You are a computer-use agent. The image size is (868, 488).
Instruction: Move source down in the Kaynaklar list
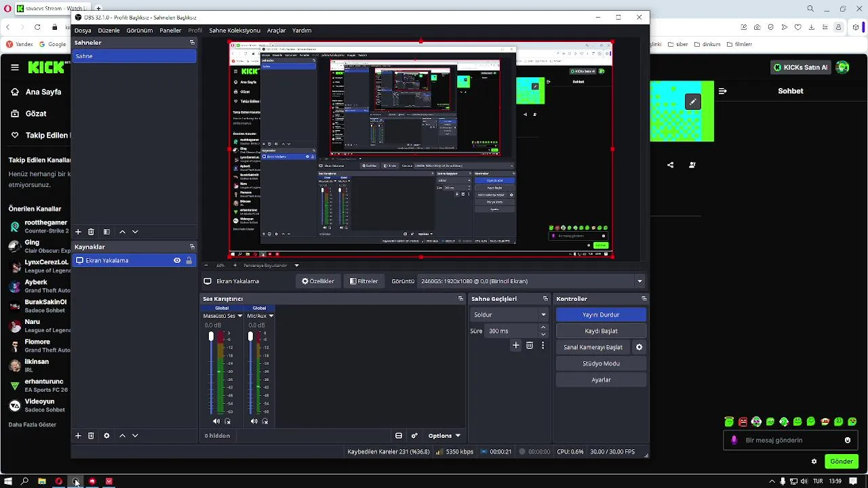(x=135, y=436)
